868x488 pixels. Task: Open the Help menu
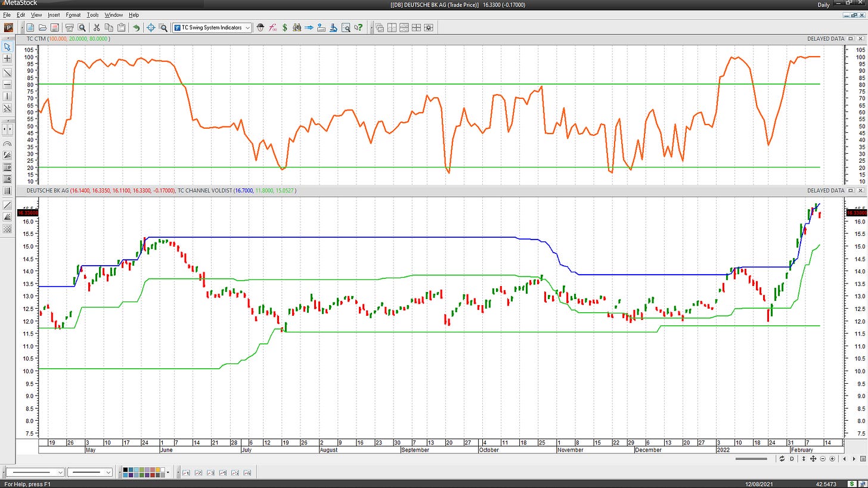[134, 15]
